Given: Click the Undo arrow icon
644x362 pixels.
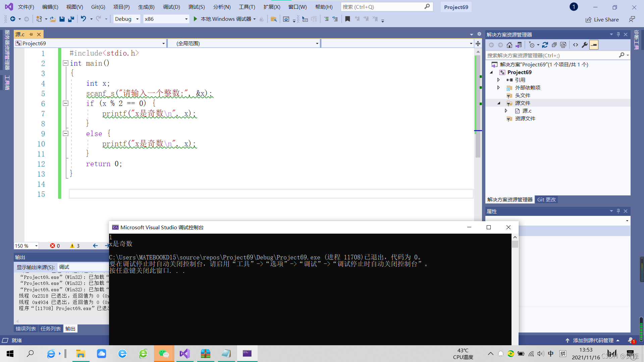Looking at the screenshot, I should [x=83, y=19].
